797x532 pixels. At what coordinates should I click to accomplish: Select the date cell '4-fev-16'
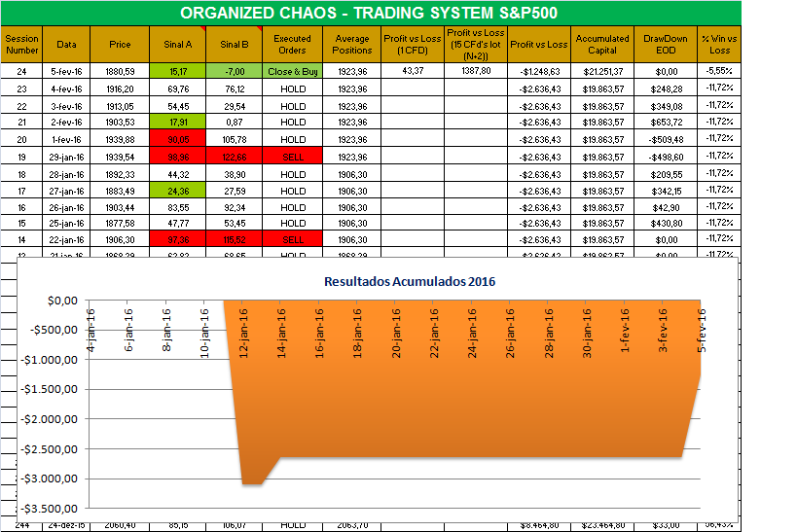point(66,89)
